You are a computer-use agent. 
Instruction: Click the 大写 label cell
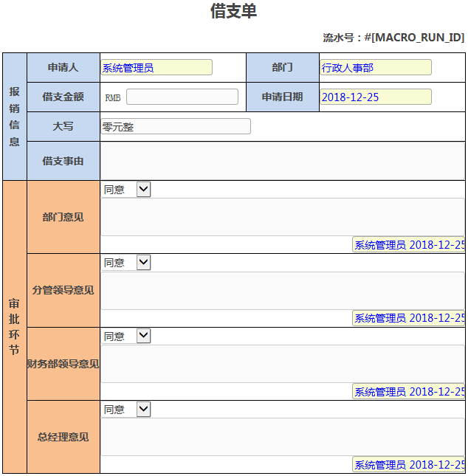63,126
